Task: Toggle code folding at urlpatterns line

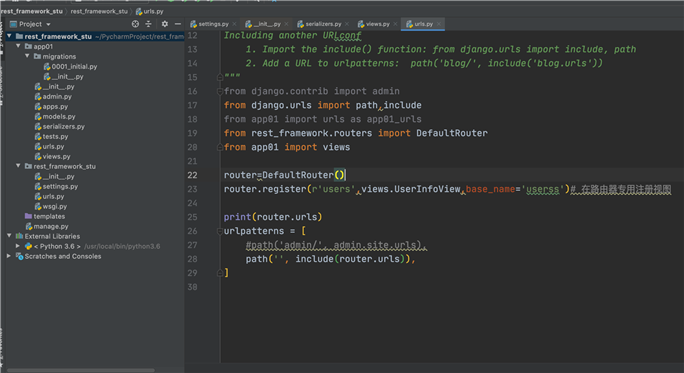Action: (x=220, y=231)
